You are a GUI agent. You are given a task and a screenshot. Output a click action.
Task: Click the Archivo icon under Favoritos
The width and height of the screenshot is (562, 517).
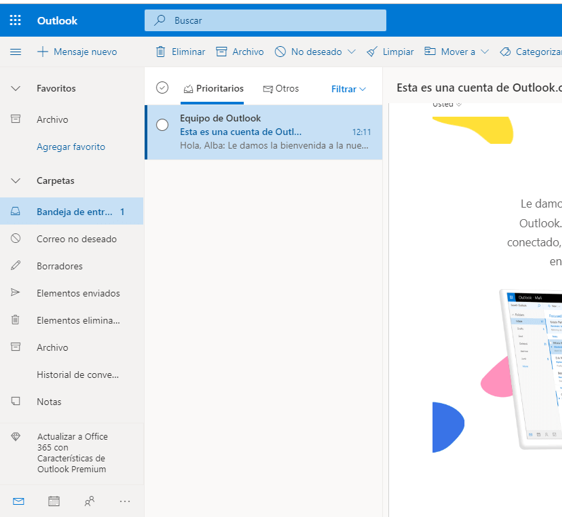click(15, 119)
